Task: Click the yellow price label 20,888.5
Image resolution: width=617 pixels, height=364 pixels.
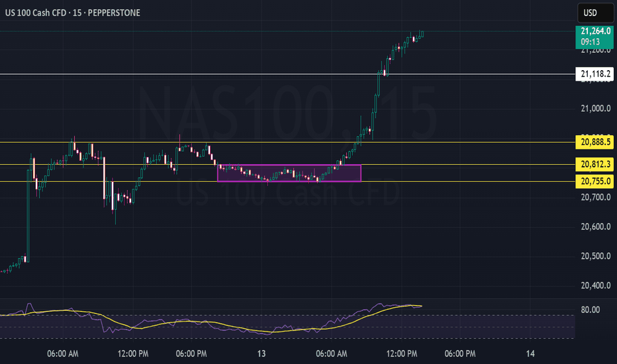Action: tap(594, 142)
